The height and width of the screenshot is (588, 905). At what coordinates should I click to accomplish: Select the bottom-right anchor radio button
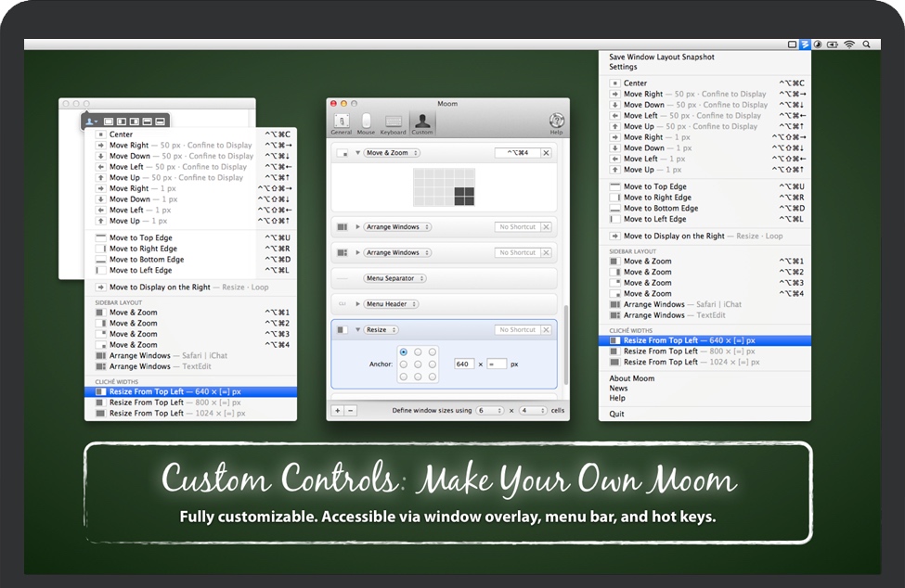tap(433, 377)
